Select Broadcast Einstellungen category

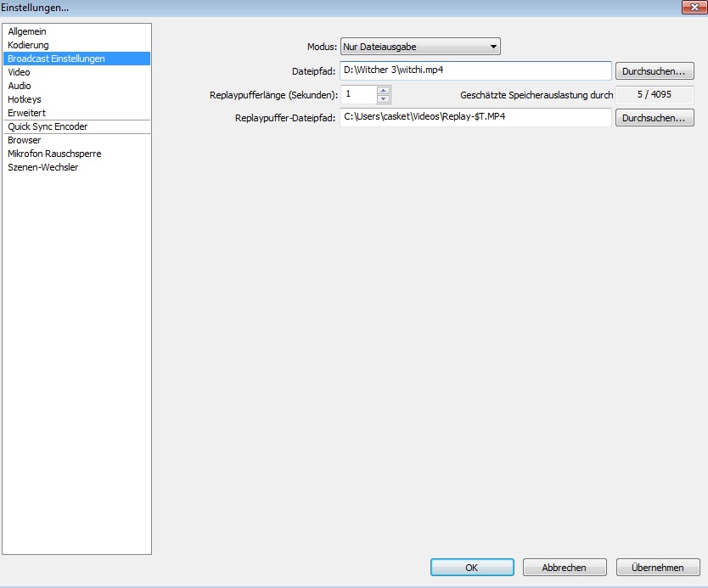coord(56,59)
